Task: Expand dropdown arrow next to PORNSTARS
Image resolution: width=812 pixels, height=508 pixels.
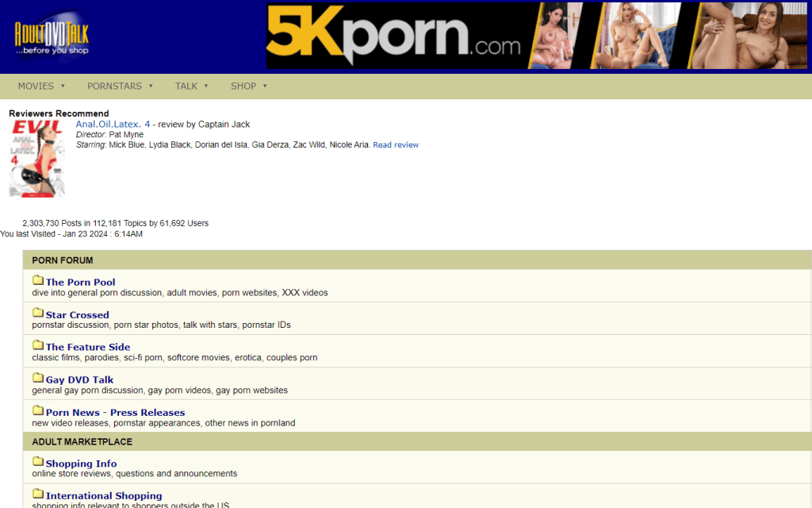Action: click(151, 86)
